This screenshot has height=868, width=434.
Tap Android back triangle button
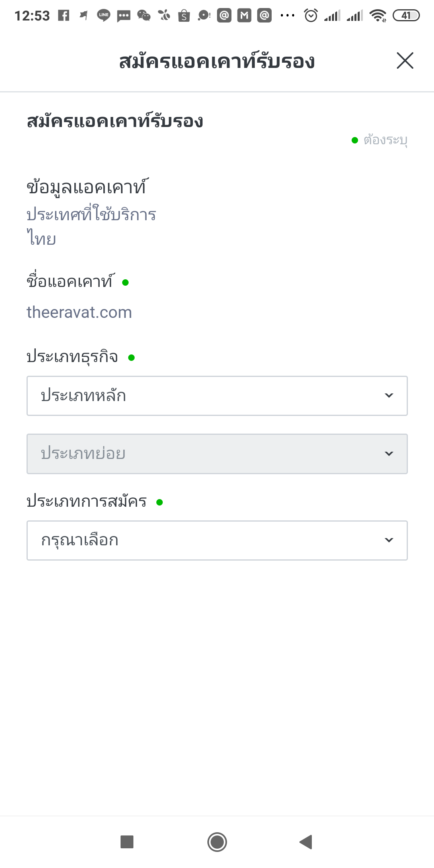(306, 841)
